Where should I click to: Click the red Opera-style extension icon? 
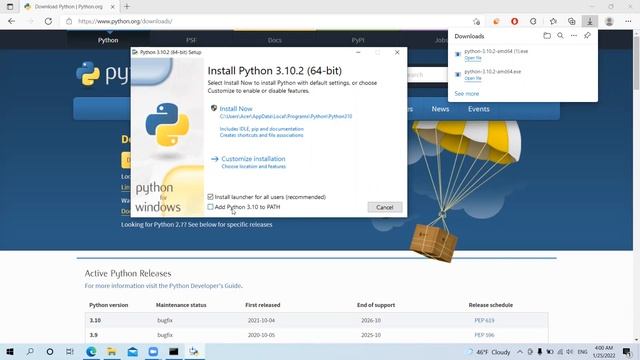pos(514,21)
